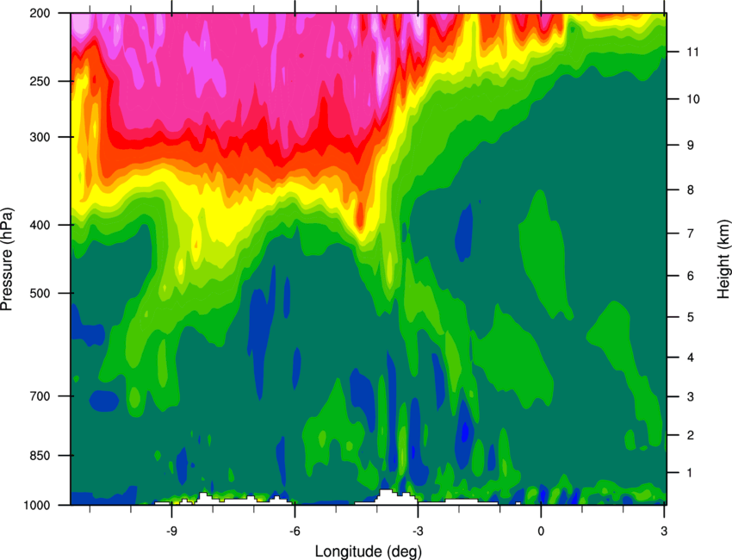Viewport: 732px width, 560px height.
Task: Click the -9 longitude tick label
Action: [x=171, y=532]
